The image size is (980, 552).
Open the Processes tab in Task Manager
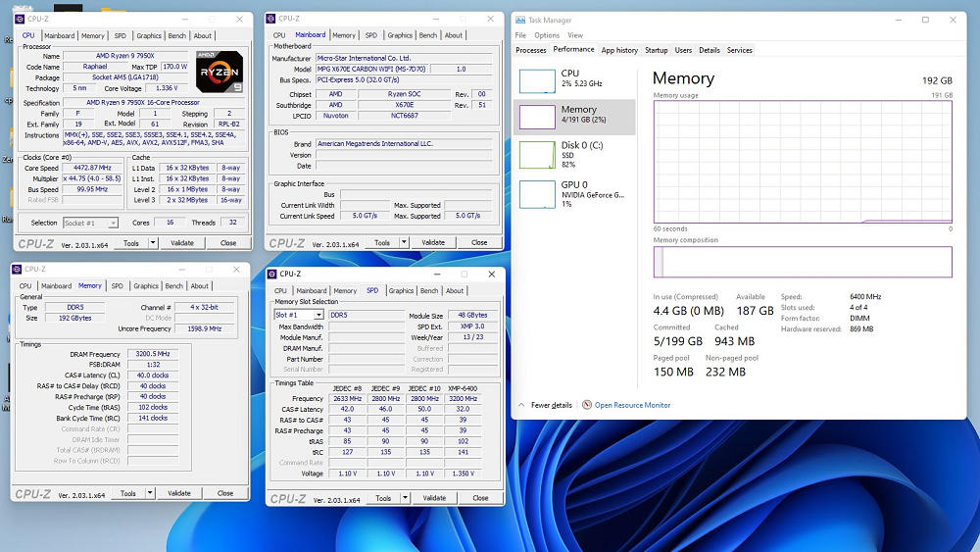[531, 50]
